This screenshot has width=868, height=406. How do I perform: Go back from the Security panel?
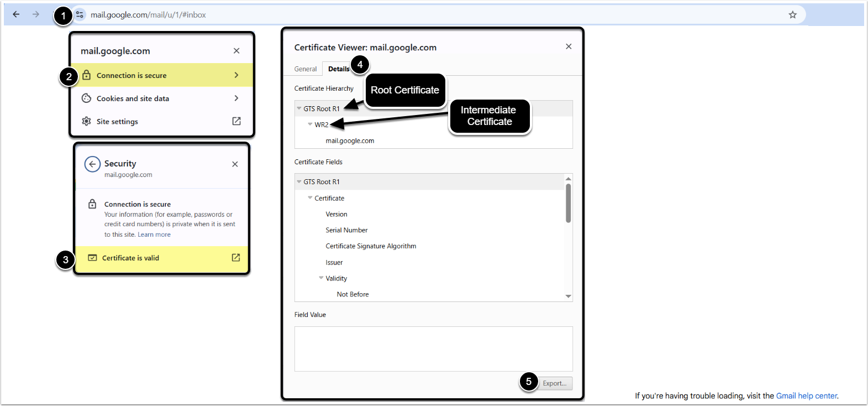tap(92, 164)
